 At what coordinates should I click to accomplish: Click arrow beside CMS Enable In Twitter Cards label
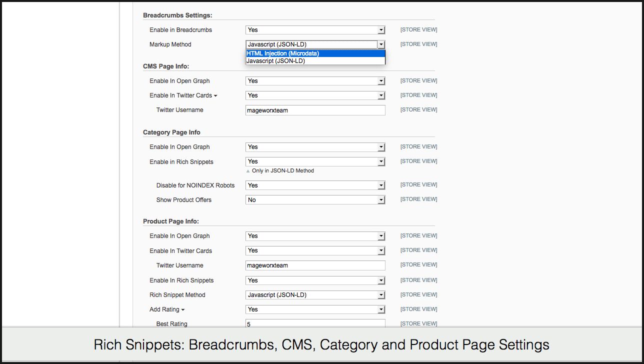pyautogui.click(x=215, y=96)
